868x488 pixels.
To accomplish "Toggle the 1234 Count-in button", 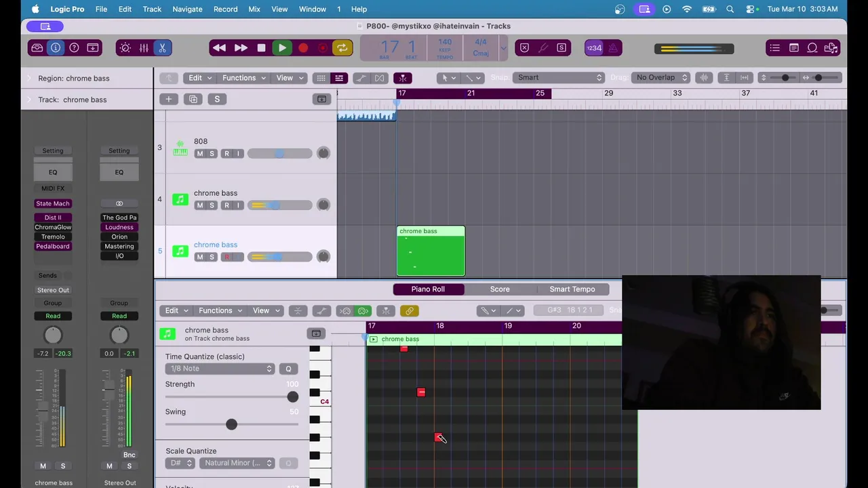I will (594, 48).
